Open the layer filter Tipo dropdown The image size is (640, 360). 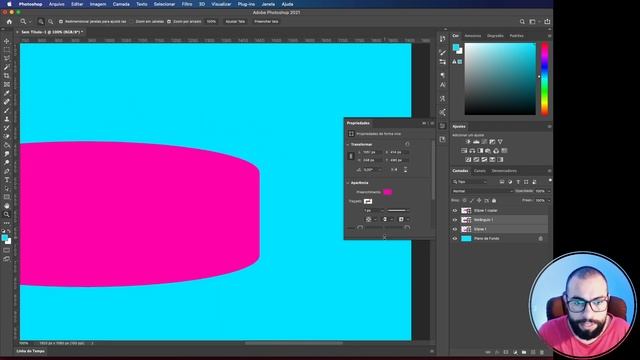[470, 182]
